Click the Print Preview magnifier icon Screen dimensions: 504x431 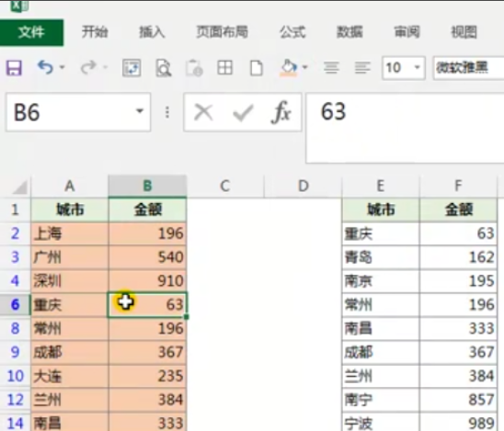click(x=164, y=68)
